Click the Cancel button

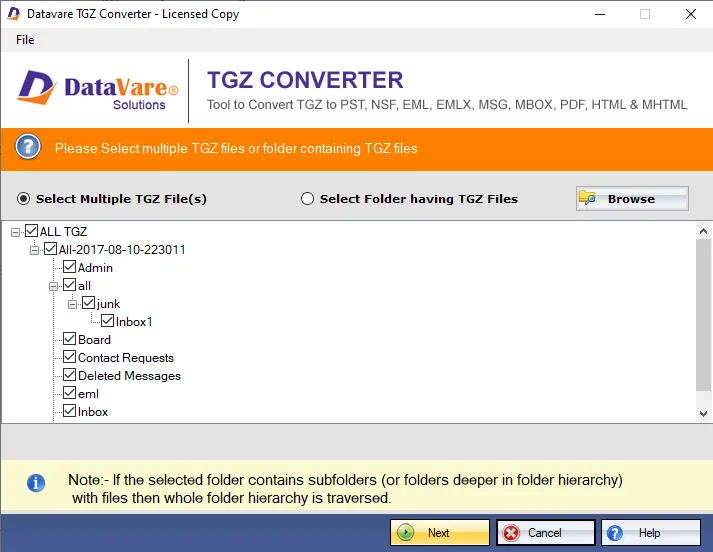click(546, 532)
